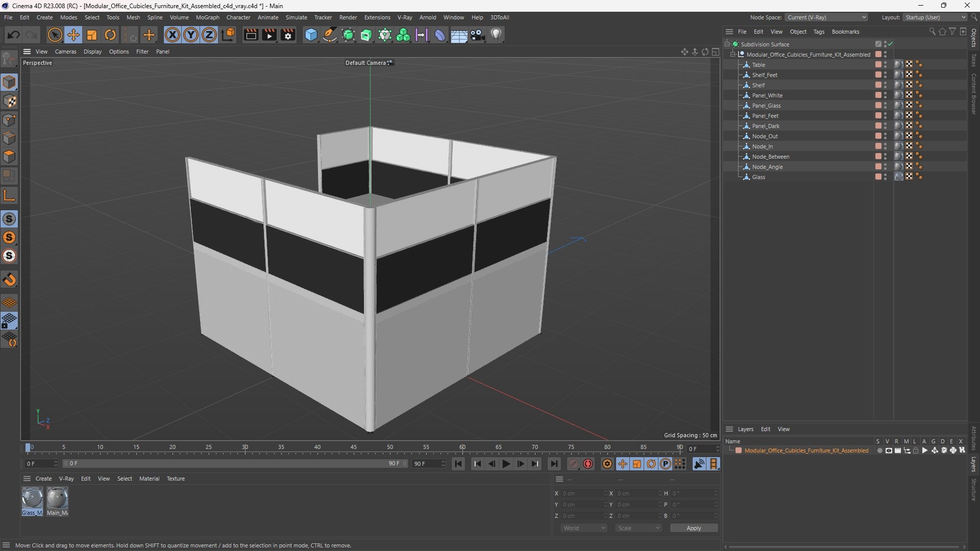Collapse Modular_Office_Cubicles_Furniture_Kit_Assembled hierarchy node
Screen dimensions: 980x551
click(733, 55)
